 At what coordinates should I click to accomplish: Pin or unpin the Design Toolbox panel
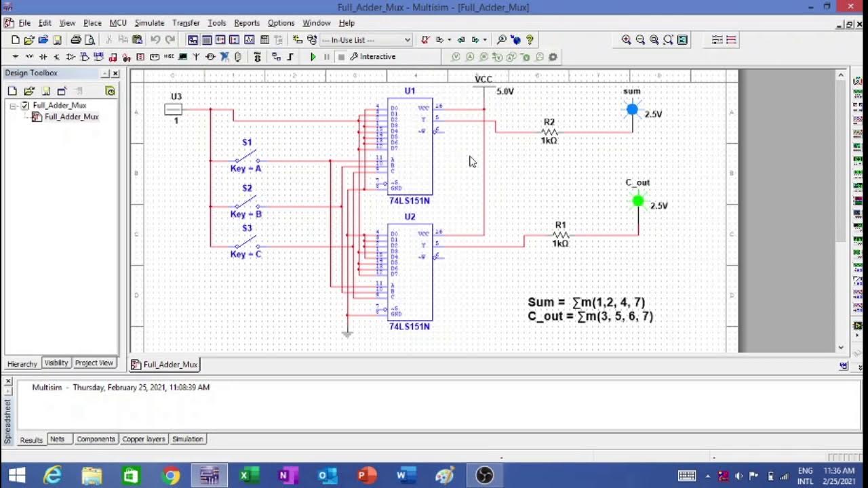(106, 73)
